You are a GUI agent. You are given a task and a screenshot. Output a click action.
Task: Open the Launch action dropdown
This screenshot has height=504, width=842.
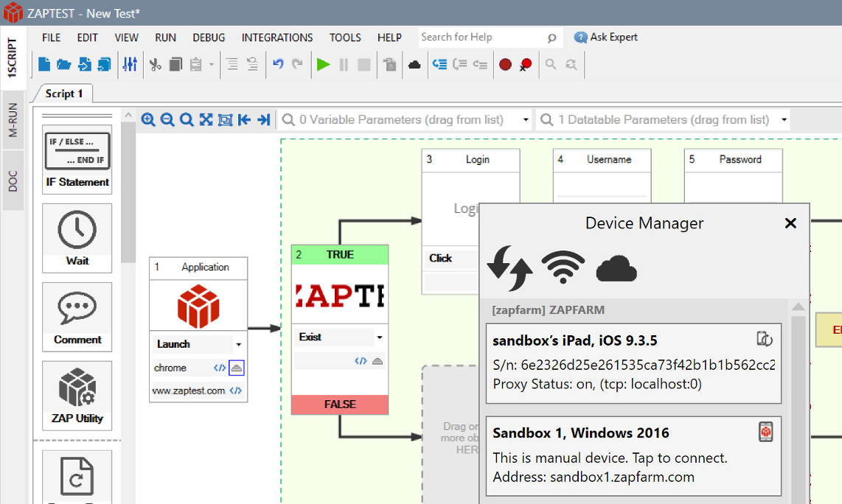point(238,345)
